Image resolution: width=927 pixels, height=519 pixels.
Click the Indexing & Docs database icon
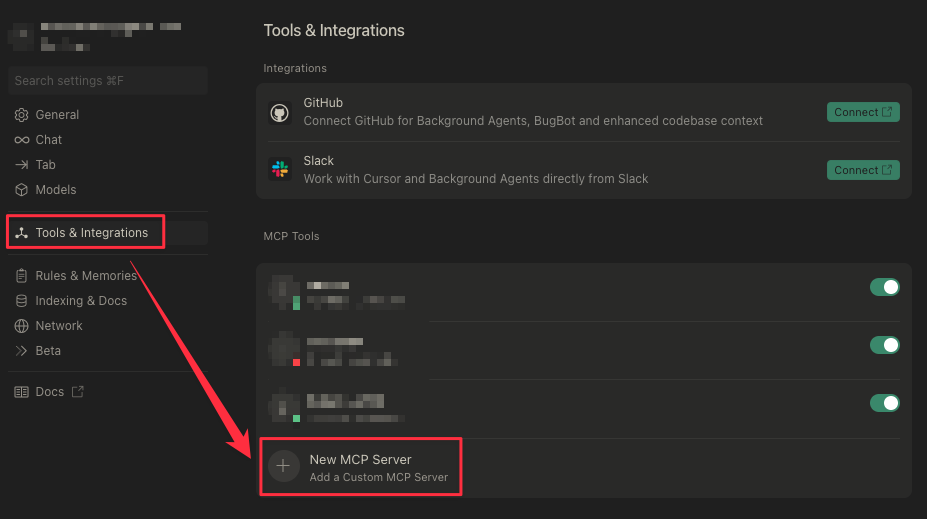coord(22,301)
